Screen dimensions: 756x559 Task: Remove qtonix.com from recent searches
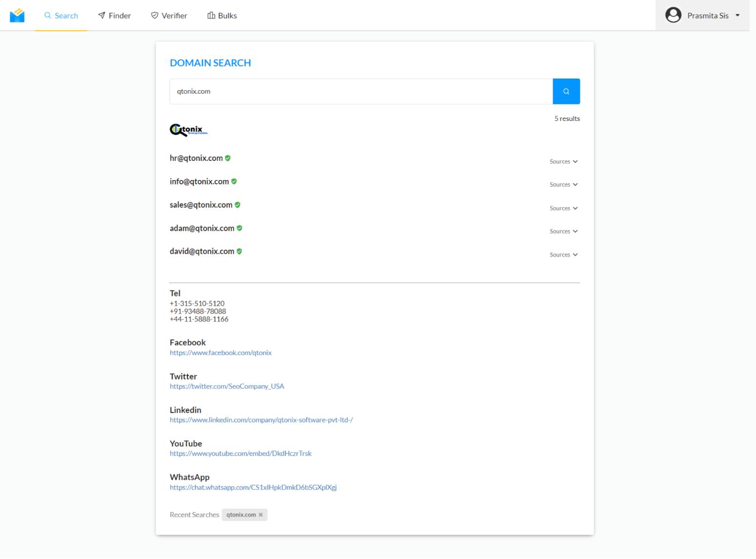(x=261, y=515)
